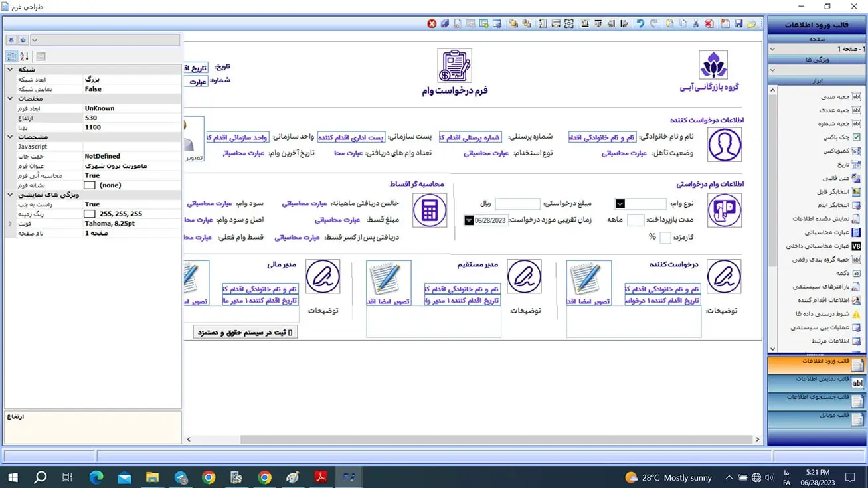Open the نوع وام dropdown arrow

pos(620,204)
